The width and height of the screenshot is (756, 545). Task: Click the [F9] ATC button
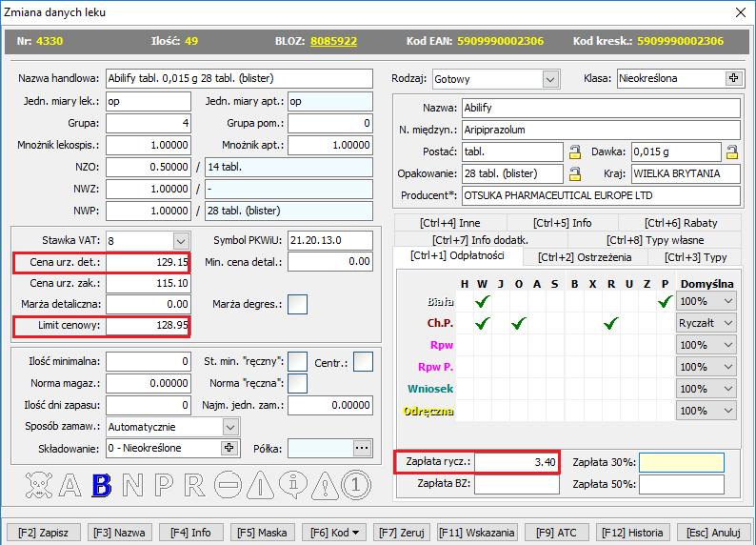556,533
